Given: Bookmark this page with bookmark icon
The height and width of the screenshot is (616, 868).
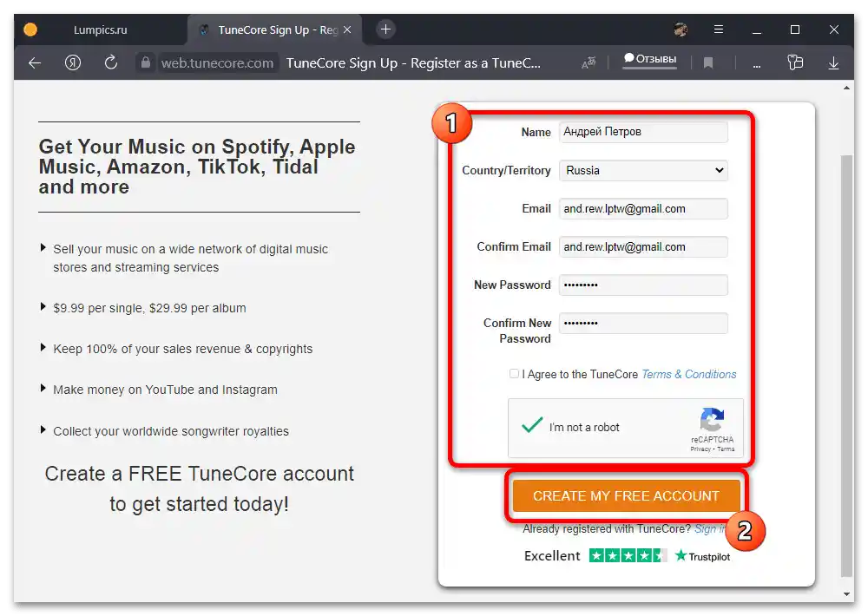Looking at the screenshot, I should point(707,62).
